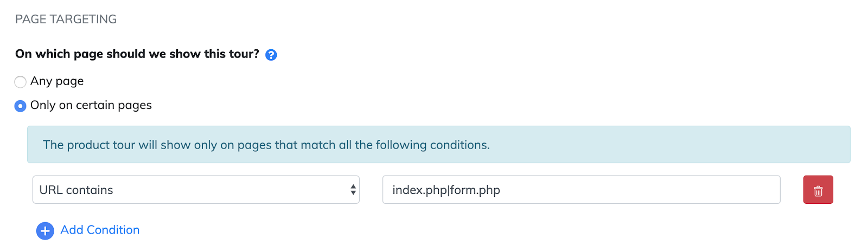The height and width of the screenshot is (252, 868).
Task: Click the "PAGE TARGETING" section heading
Action: [66, 20]
